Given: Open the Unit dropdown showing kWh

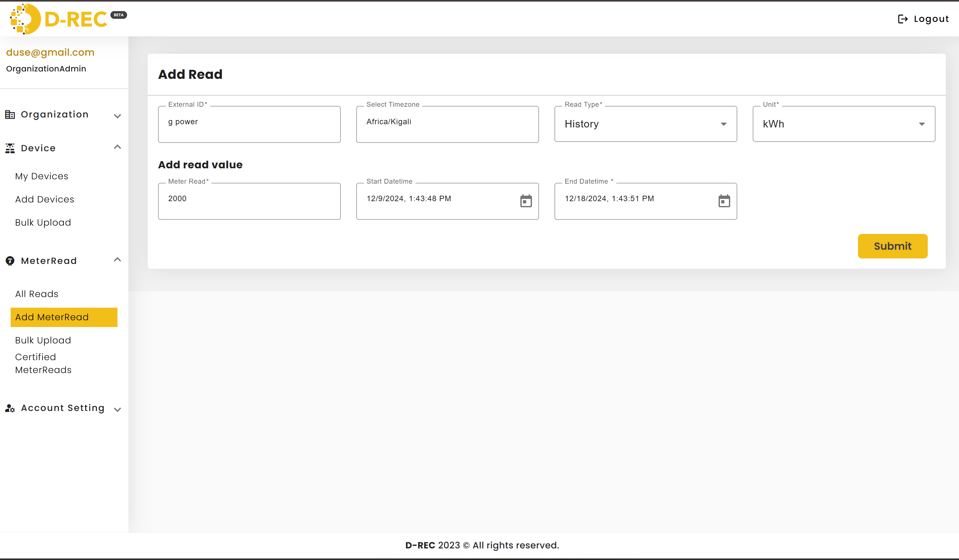Looking at the screenshot, I should click(x=844, y=124).
